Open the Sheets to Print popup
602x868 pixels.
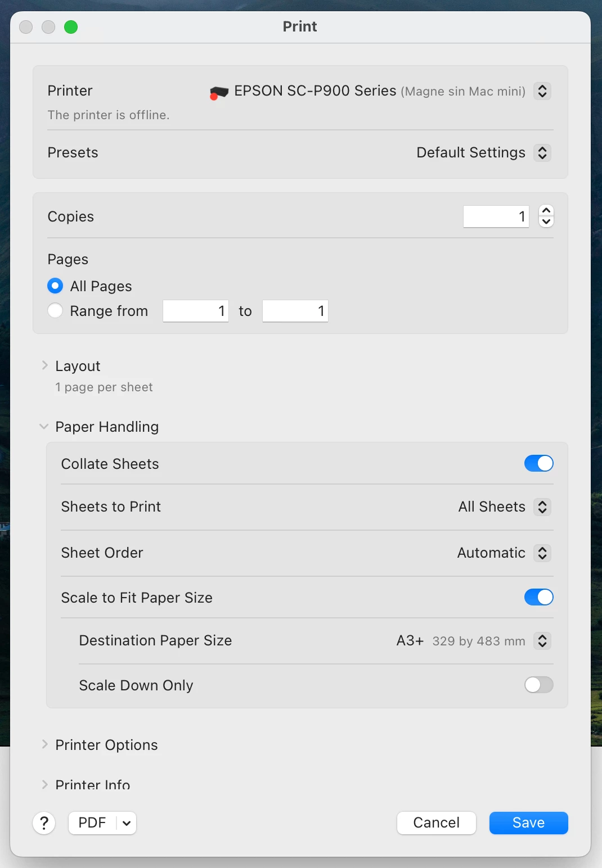click(x=542, y=507)
